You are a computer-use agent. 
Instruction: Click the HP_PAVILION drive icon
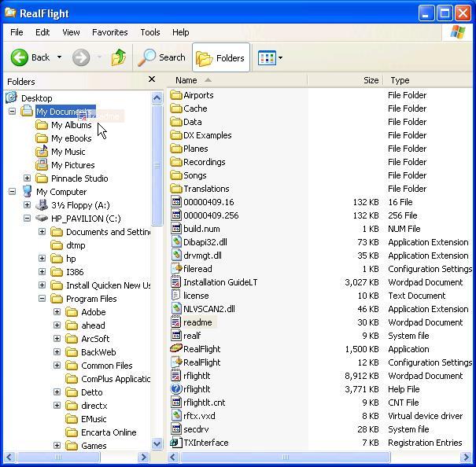point(42,219)
